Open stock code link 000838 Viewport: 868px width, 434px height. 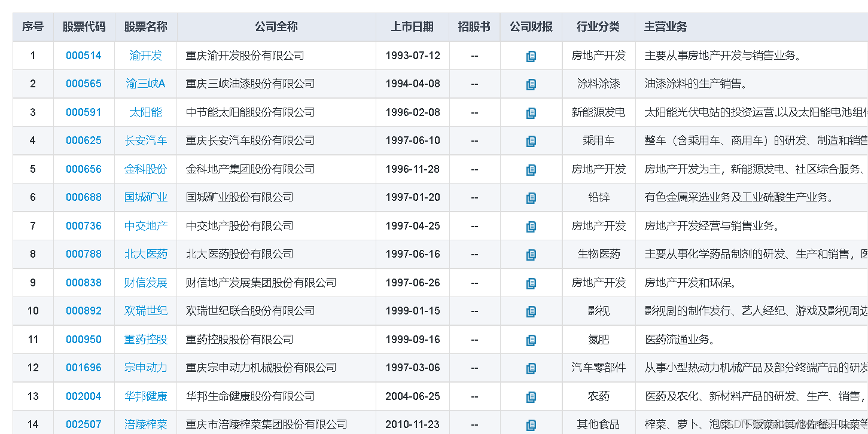tap(84, 283)
